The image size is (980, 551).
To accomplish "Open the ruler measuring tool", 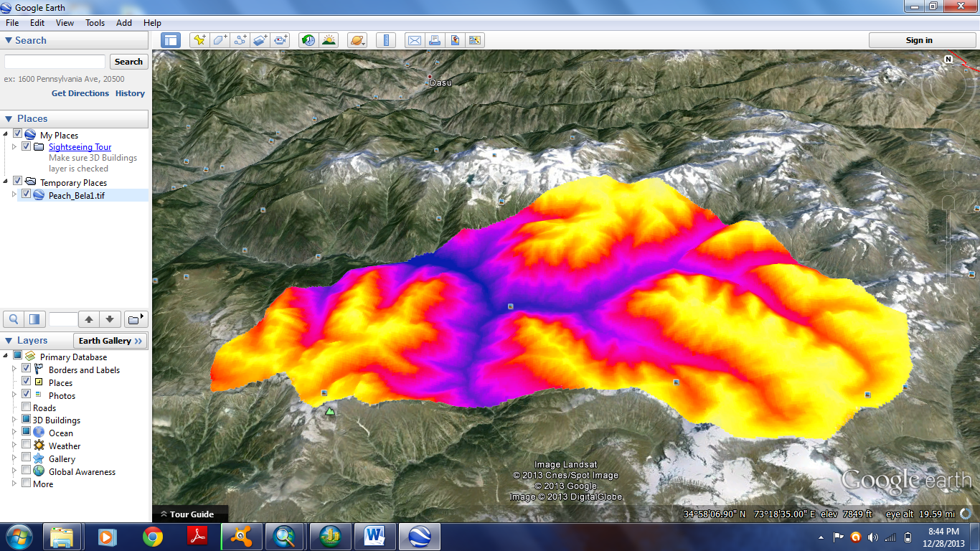I will coord(386,40).
